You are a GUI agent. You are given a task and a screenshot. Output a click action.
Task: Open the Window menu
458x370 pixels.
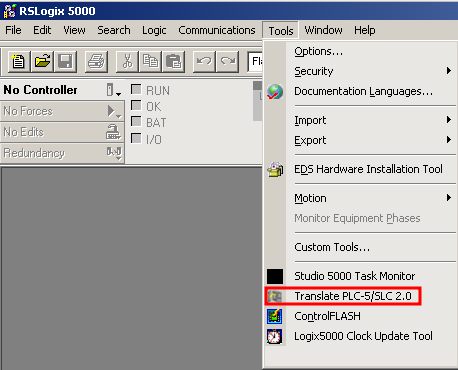pos(323,30)
